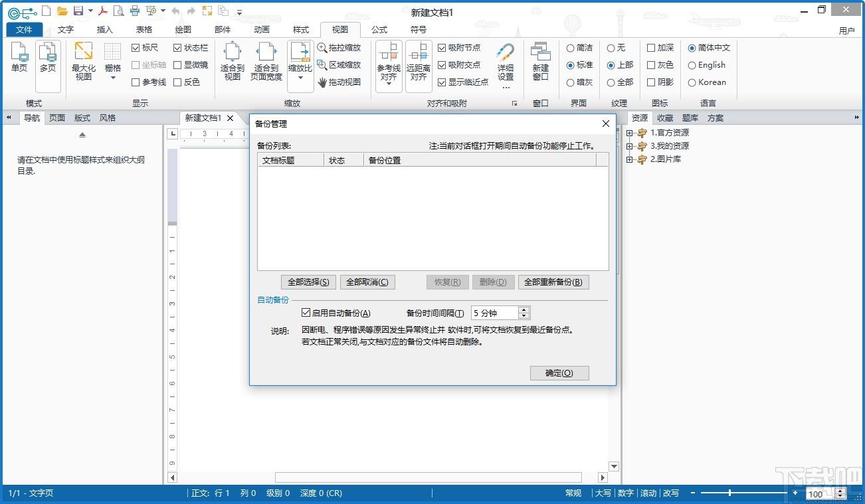
Task: Click the fullscreen expand arrows icon
Action: (207, 11)
